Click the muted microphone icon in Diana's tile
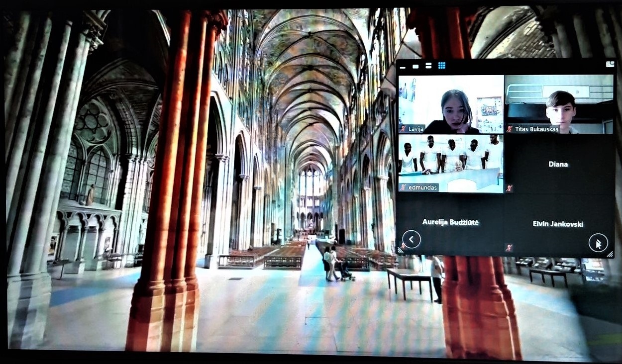This screenshot has width=622, height=364. tap(509, 188)
